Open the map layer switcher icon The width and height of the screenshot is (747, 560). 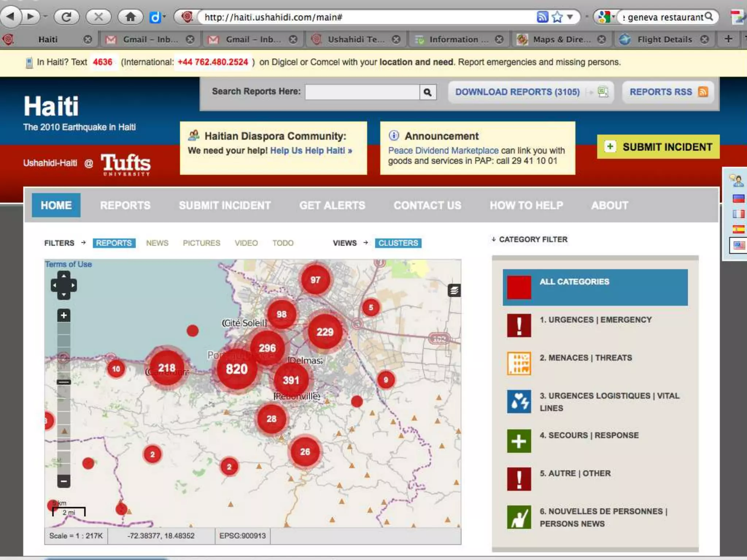pos(454,291)
